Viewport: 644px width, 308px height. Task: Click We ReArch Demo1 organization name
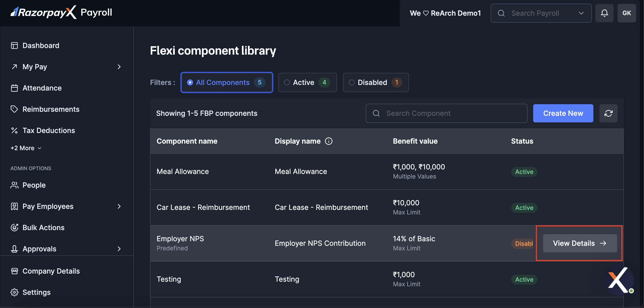coord(445,13)
